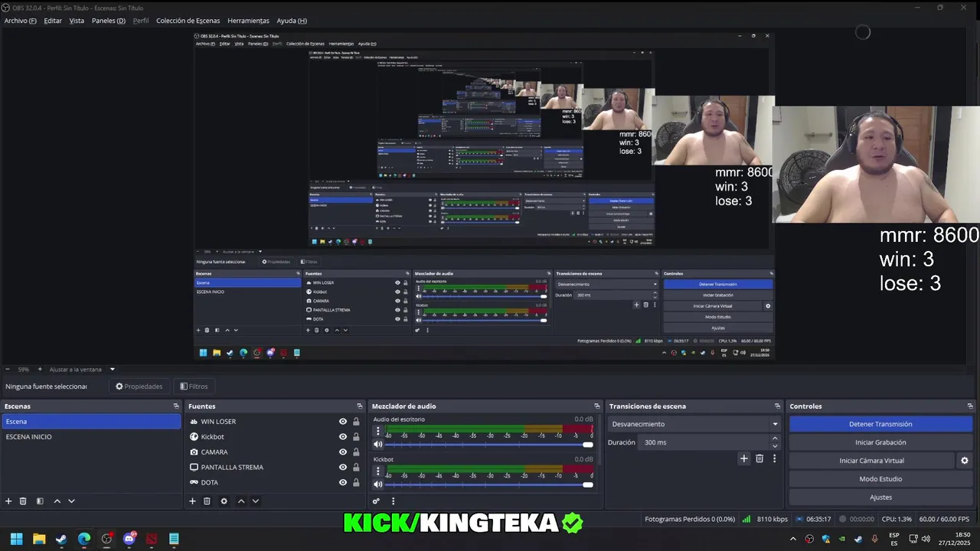Click Detener Transmisión button

pyautogui.click(x=880, y=424)
